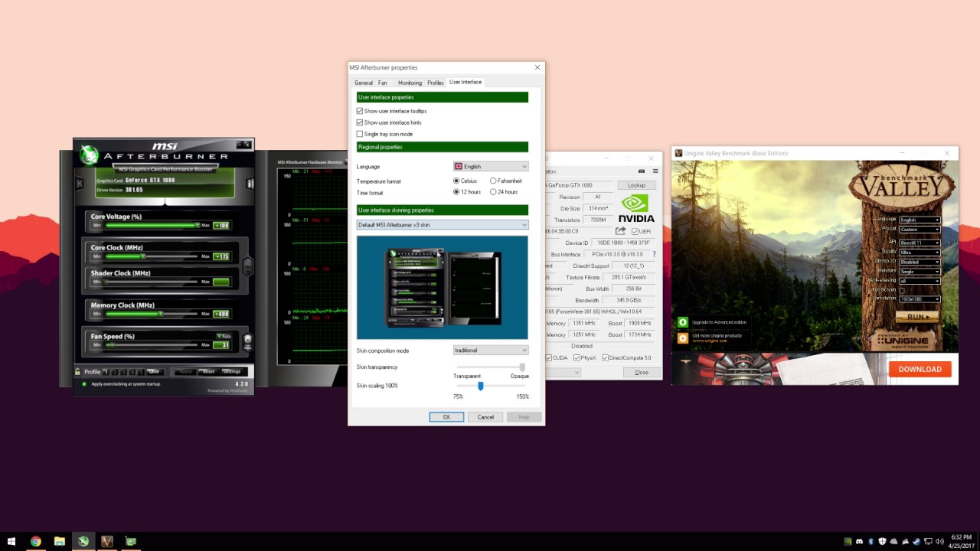Click Discord icon in system tray

click(x=859, y=542)
